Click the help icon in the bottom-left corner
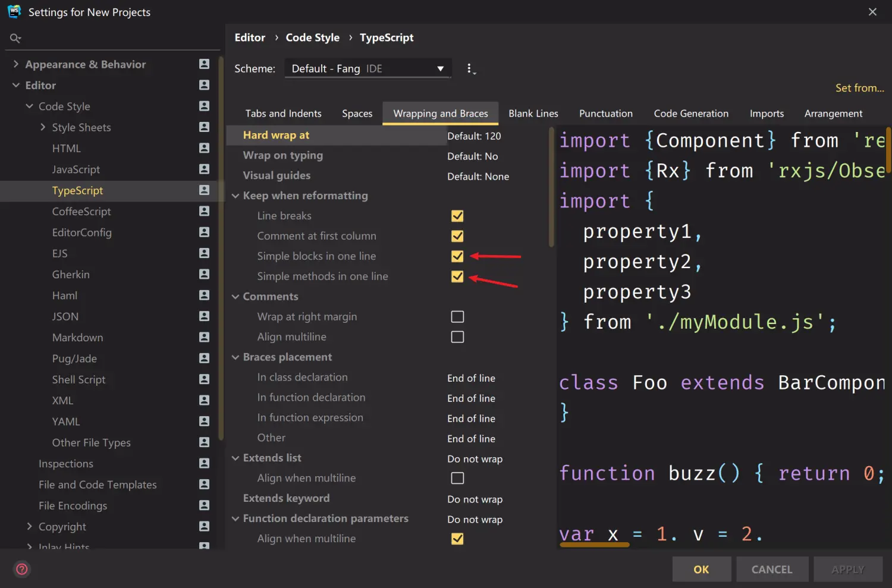The height and width of the screenshot is (588, 892). (21, 569)
